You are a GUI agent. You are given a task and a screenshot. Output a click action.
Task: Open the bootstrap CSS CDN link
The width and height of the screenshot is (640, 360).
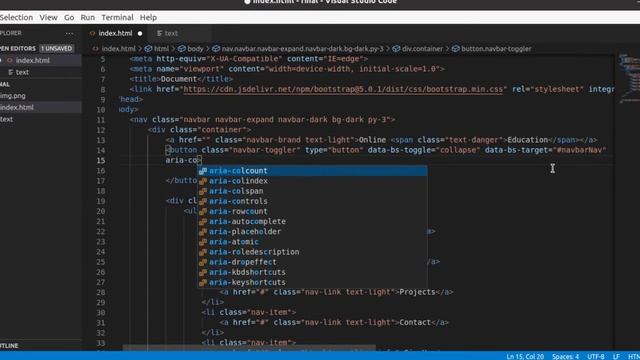343,89
